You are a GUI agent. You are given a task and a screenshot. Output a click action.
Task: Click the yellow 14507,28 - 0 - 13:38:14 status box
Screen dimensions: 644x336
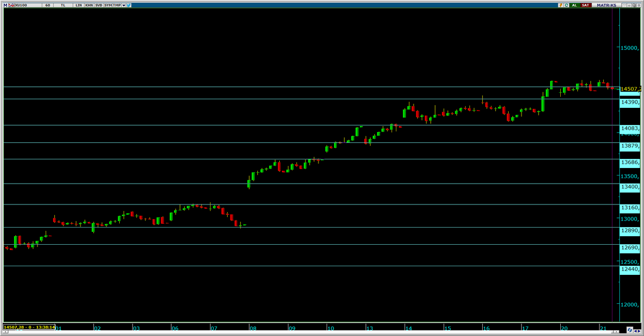29,327
